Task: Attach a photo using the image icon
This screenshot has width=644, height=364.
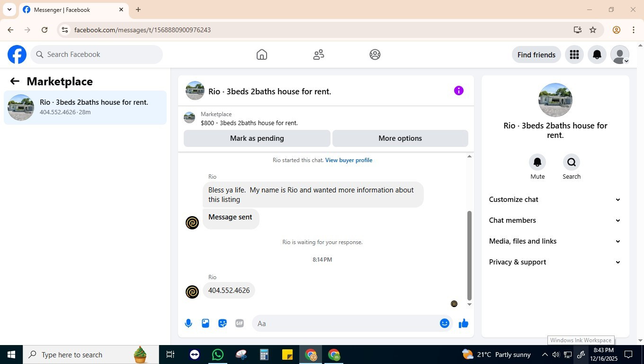Action: pyautogui.click(x=206, y=323)
